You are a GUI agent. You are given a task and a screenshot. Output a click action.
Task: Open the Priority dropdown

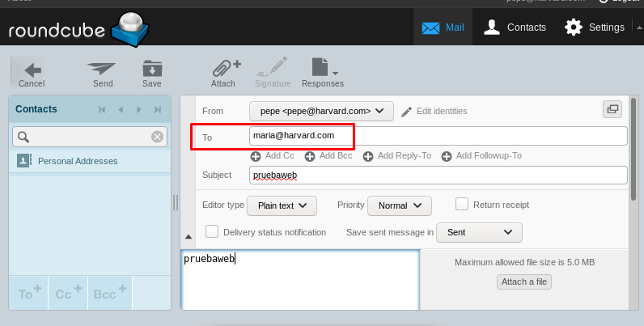point(399,205)
